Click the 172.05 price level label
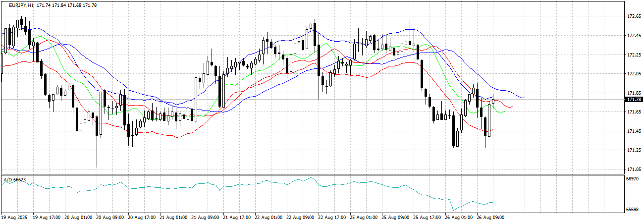 click(x=634, y=74)
